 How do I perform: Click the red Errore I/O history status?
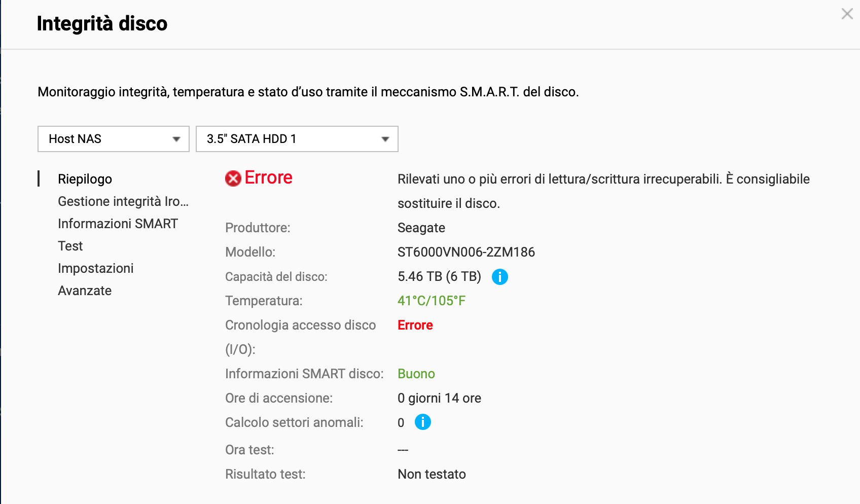(415, 325)
